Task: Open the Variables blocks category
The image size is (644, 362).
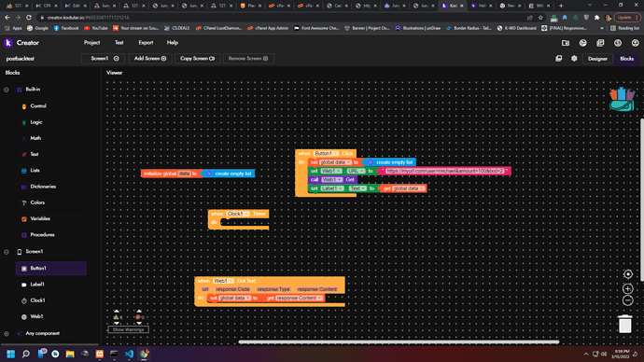Action: (40, 218)
